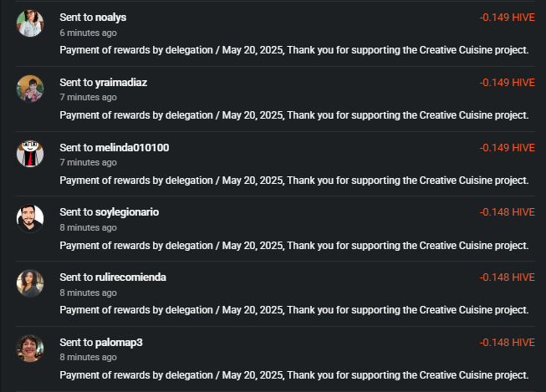Viewport: 546px width, 392px height.
Task: Click timestamp under soylegionario transfer
Action: click(88, 227)
